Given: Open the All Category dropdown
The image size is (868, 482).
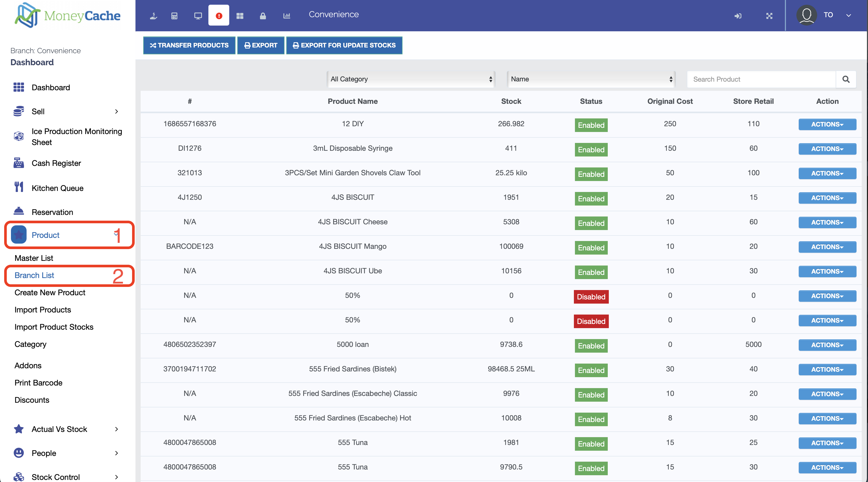Looking at the screenshot, I should coord(411,79).
